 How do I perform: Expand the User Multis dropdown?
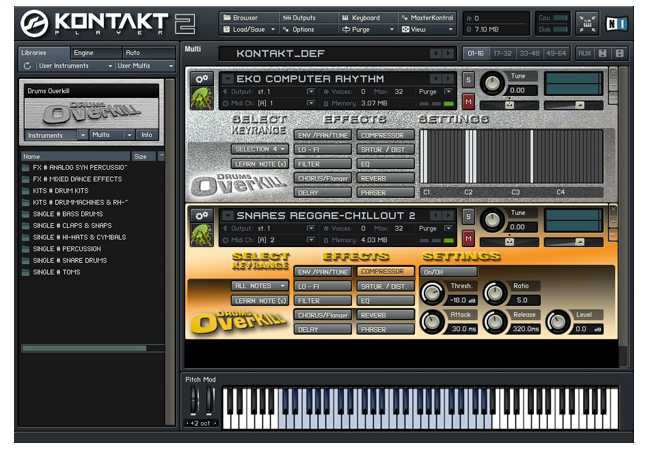[x=144, y=66]
